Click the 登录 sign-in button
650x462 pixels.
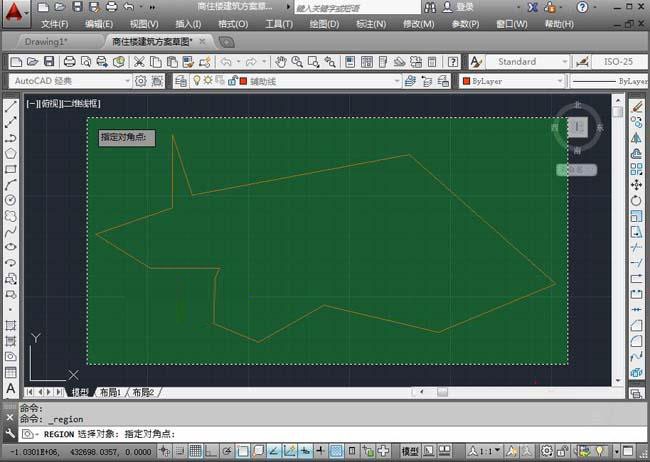point(464,7)
